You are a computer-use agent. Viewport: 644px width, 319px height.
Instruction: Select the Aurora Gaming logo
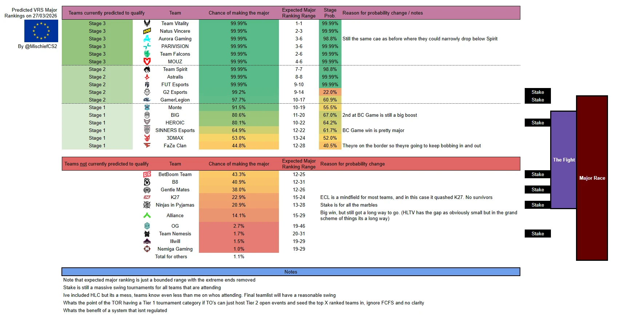[147, 39]
